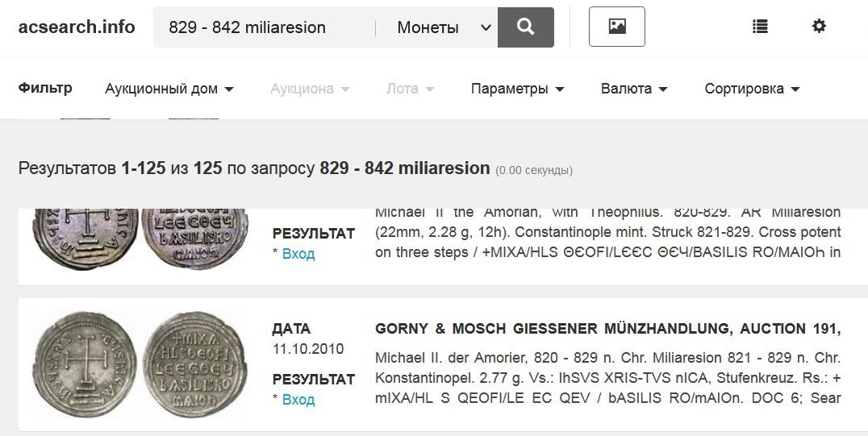Click the Фильтр label
Screen dimensions: 868x436
tap(45, 88)
